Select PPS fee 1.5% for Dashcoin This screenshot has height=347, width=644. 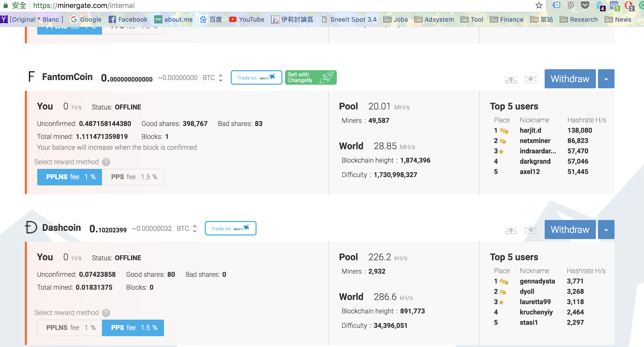[133, 328]
